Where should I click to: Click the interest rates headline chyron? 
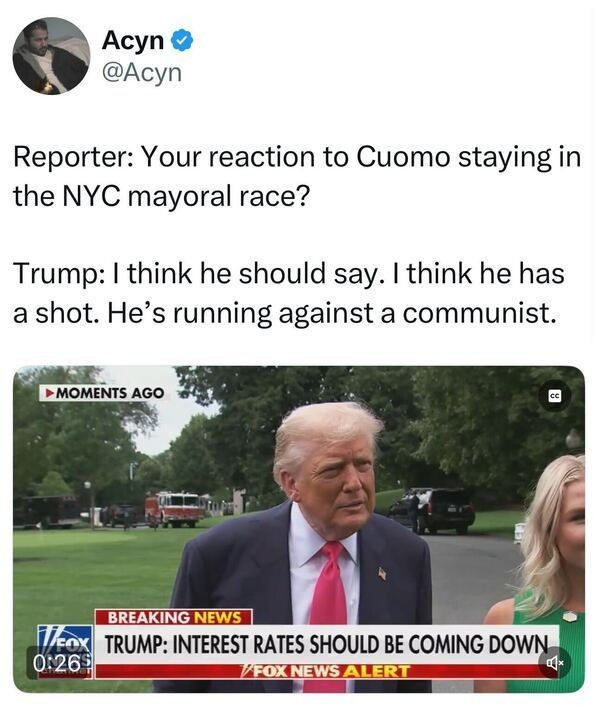click(326, 644)
